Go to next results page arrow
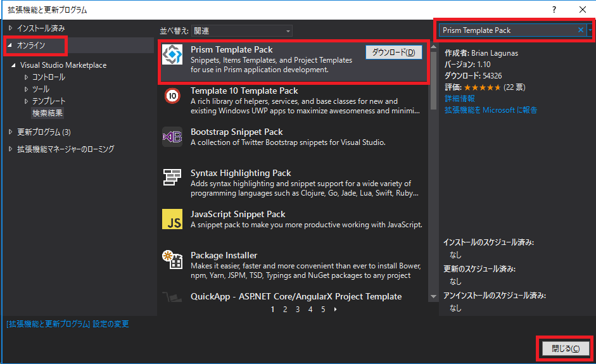The width and height of the screenshot is (596, 364). 335,310
